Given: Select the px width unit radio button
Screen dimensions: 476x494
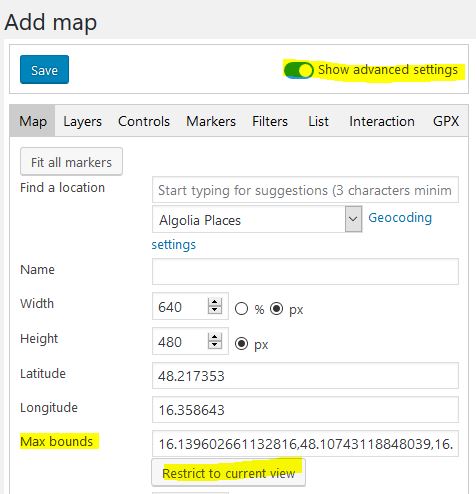Looking at the screenshot, I should [x=276, y=309].
